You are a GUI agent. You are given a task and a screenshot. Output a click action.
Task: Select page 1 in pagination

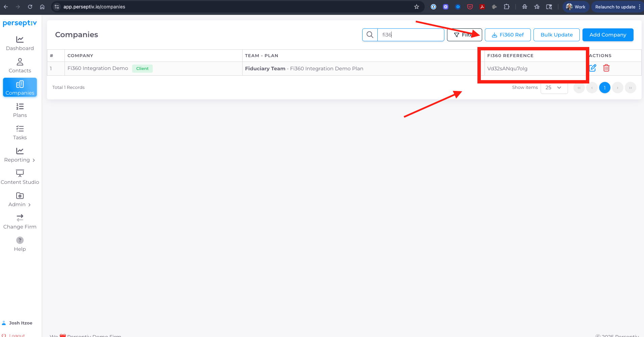point(605,88)
